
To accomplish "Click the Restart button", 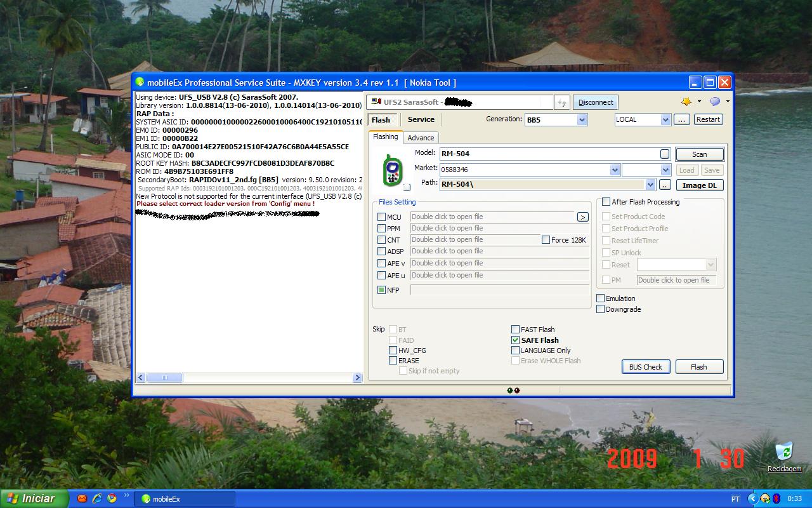I will point(707,119).
